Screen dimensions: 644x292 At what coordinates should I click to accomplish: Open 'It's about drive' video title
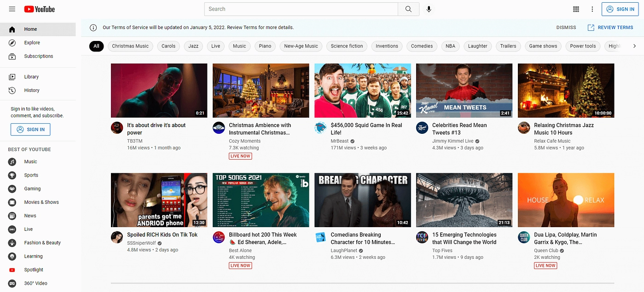[x=157, y=129]
